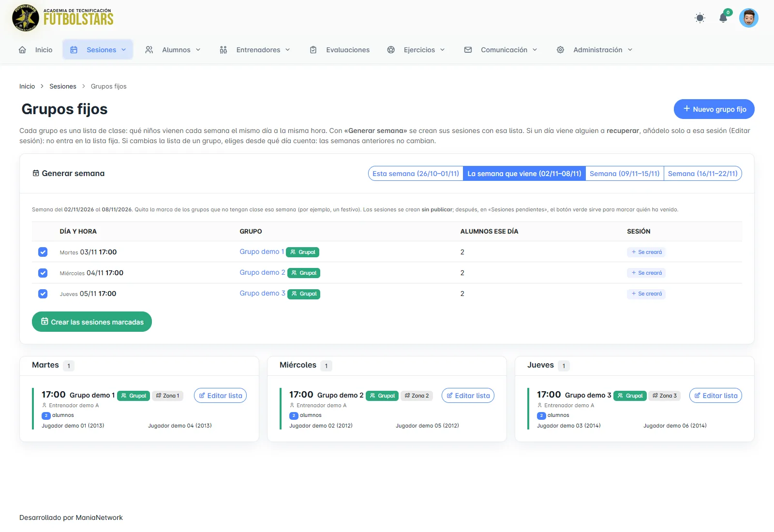
Task: Click Crear las sesiones marcadas button
Action: click(x=92, y=322)
